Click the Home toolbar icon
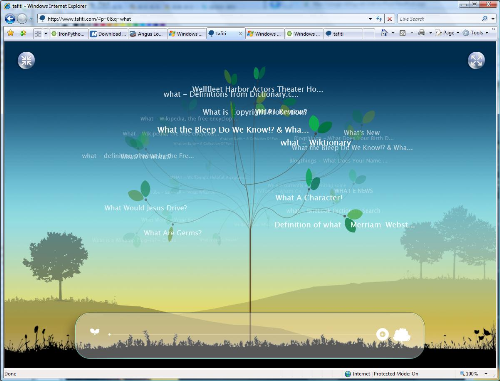500x381 pixels. pyautogui.click(x=384, y=33)
